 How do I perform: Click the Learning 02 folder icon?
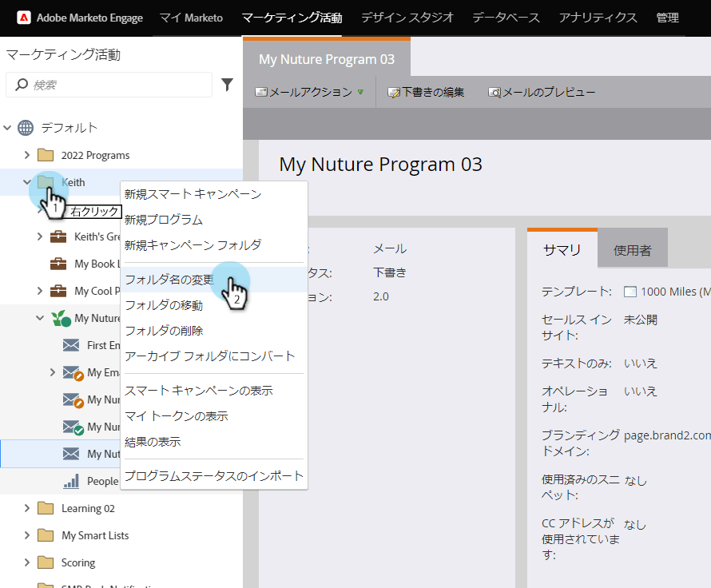(x=46, y=508)
